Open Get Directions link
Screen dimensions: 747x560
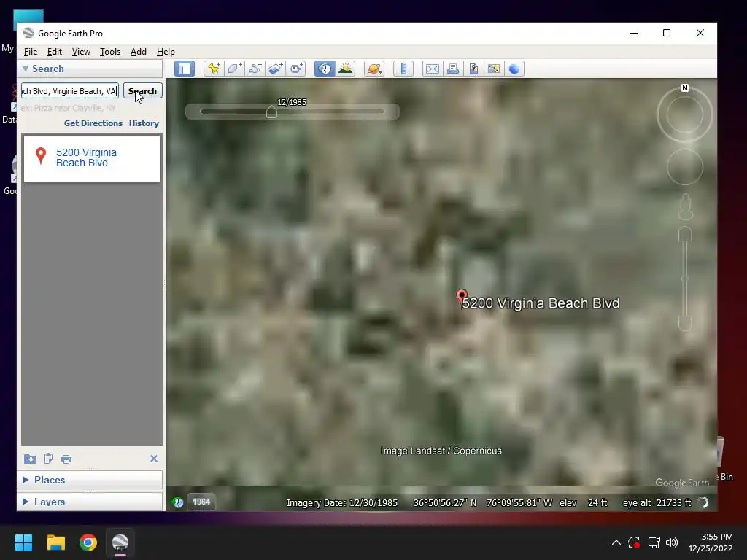coord(93,122)
